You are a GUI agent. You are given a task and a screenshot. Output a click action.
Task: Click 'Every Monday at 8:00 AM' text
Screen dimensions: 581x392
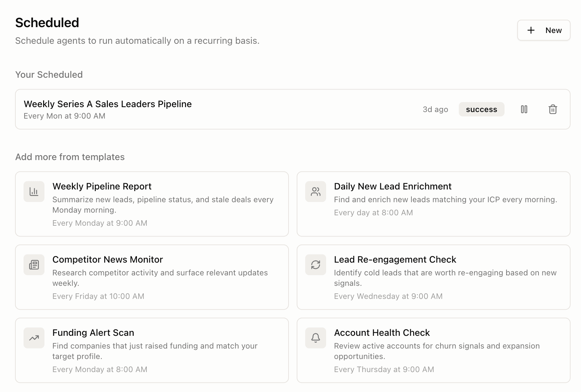pyautogui.click(x=100, y=369)
